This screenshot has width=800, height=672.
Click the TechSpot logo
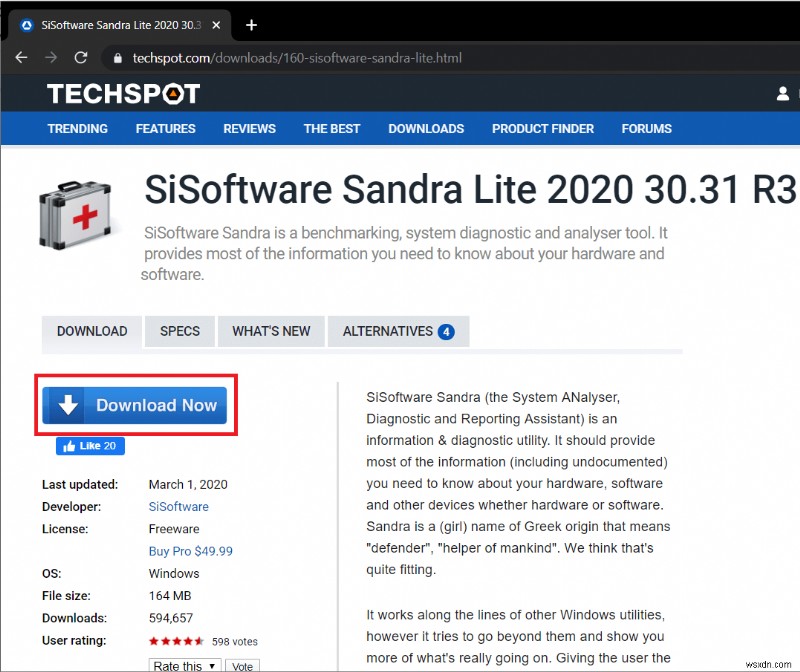coord(123,94)
